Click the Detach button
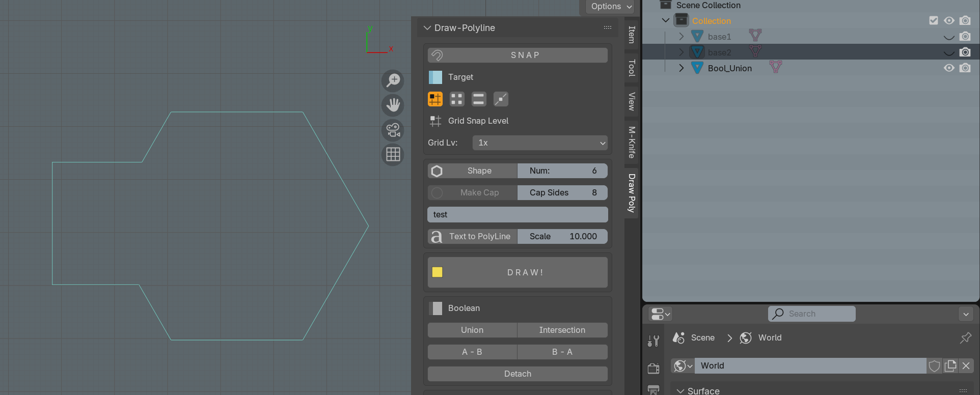 point(518,374)
